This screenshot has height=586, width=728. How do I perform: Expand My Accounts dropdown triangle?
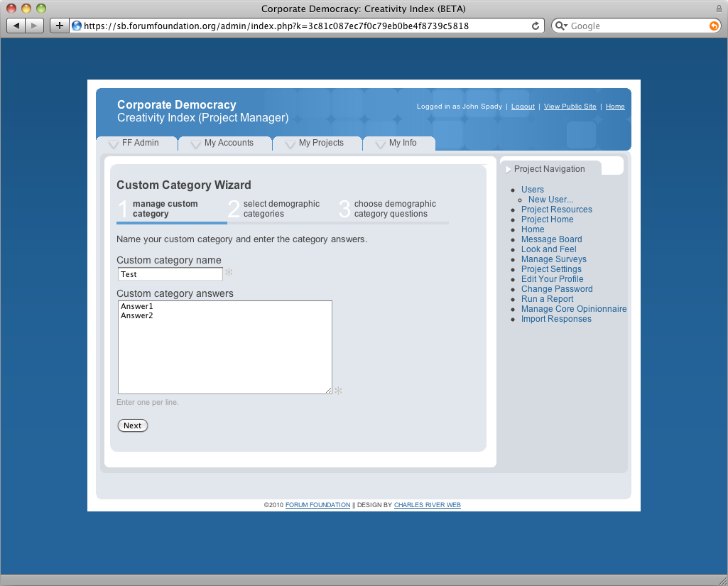pyautogui.click(x=195, y=144)
